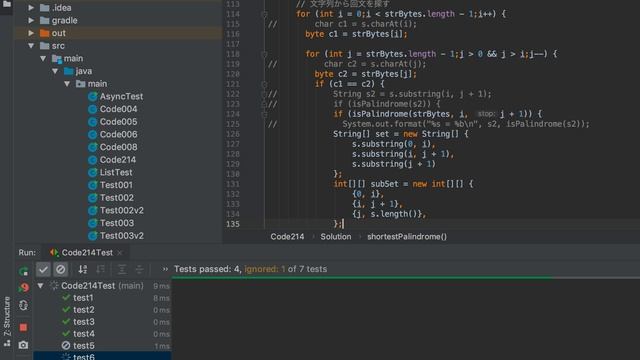
Task: Open the Code214 class file
Action: tap(118, 160)
